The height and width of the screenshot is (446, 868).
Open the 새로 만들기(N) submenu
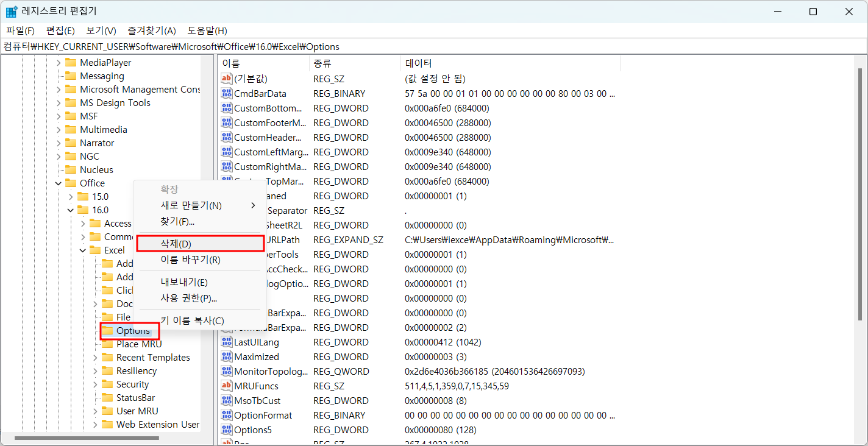pyautogui.click(x=200, y=205)
